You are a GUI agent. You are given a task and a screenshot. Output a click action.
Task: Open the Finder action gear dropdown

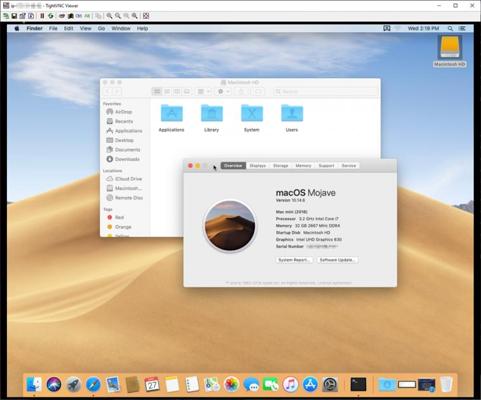pos(223,91)
